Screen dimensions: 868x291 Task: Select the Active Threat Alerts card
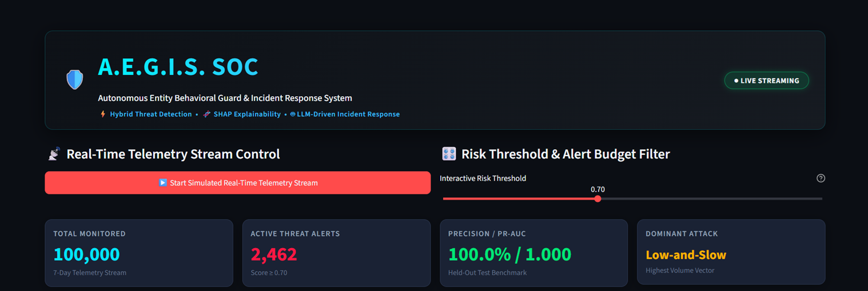pos(336,253)
